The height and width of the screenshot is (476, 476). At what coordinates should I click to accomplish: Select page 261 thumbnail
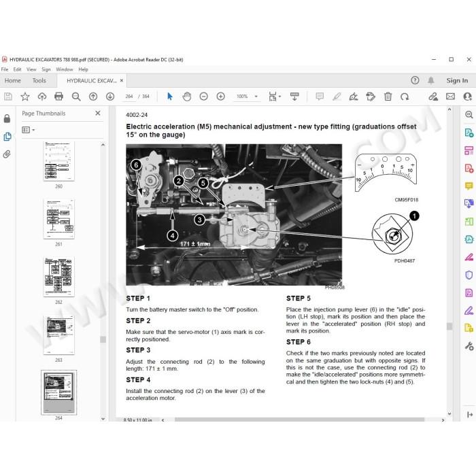pyautogui.click(x=58, y=219)
